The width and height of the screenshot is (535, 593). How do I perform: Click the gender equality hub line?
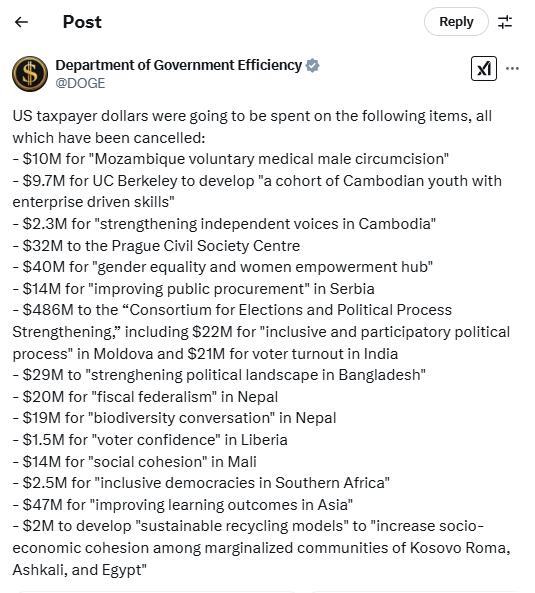click(223, 267)
